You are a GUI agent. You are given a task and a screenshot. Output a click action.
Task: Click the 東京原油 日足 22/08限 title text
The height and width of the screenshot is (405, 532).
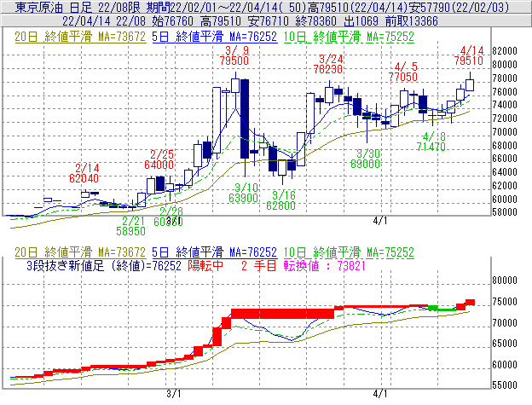tap(78, 7)
